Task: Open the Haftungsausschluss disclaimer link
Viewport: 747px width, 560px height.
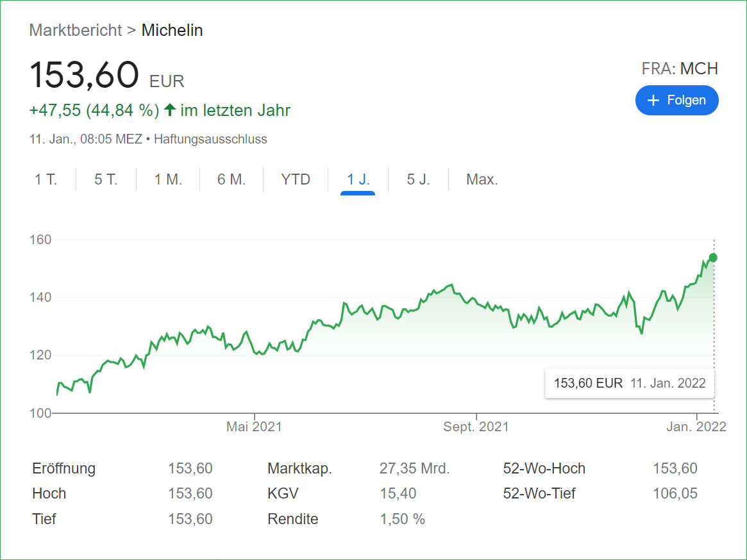Action: 210,139
